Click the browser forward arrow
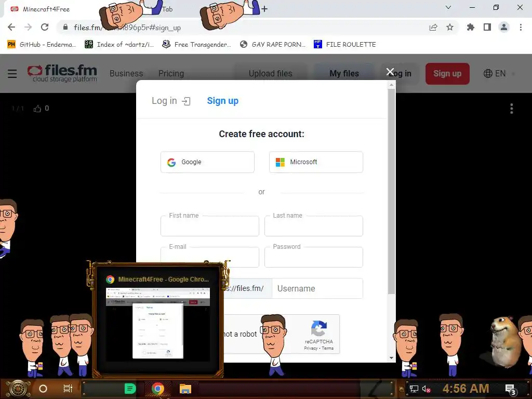The height and width of the screenshot is (399, 532). [x=28, y=27]
